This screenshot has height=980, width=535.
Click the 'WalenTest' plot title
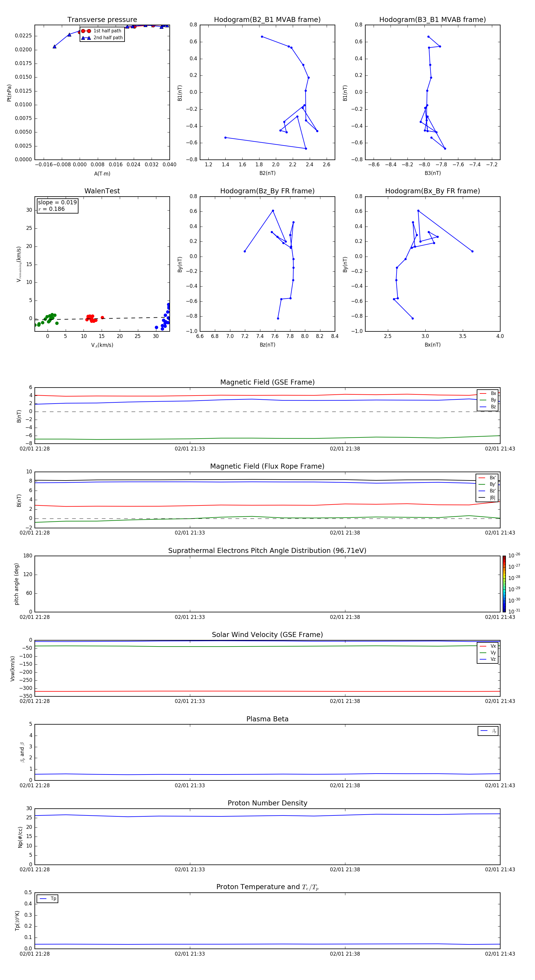[x=102, y=191]
